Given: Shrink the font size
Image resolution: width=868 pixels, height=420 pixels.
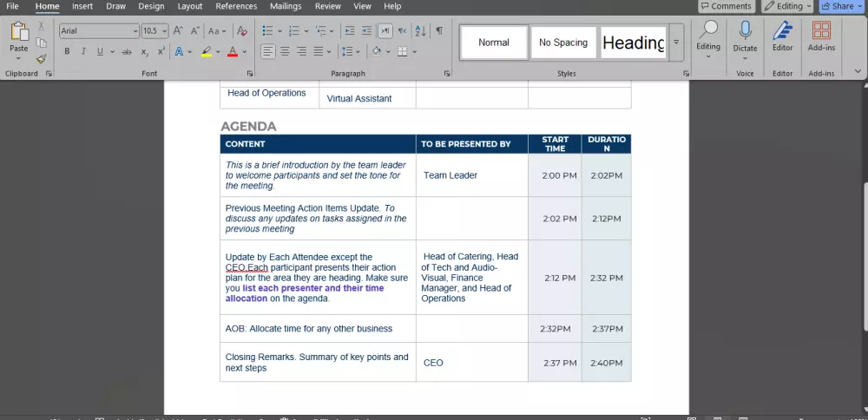Looking at the screenshot, I should click(x=194, y=31).
